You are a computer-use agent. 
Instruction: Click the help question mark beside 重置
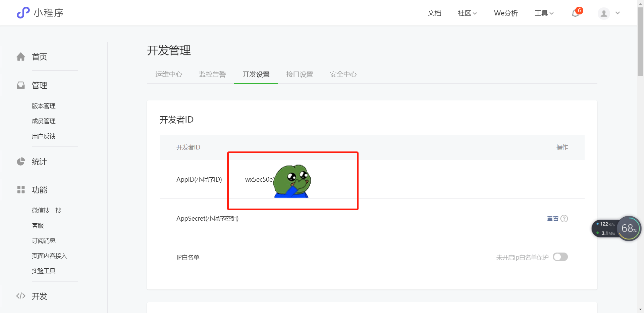click(x=564, y=219)
